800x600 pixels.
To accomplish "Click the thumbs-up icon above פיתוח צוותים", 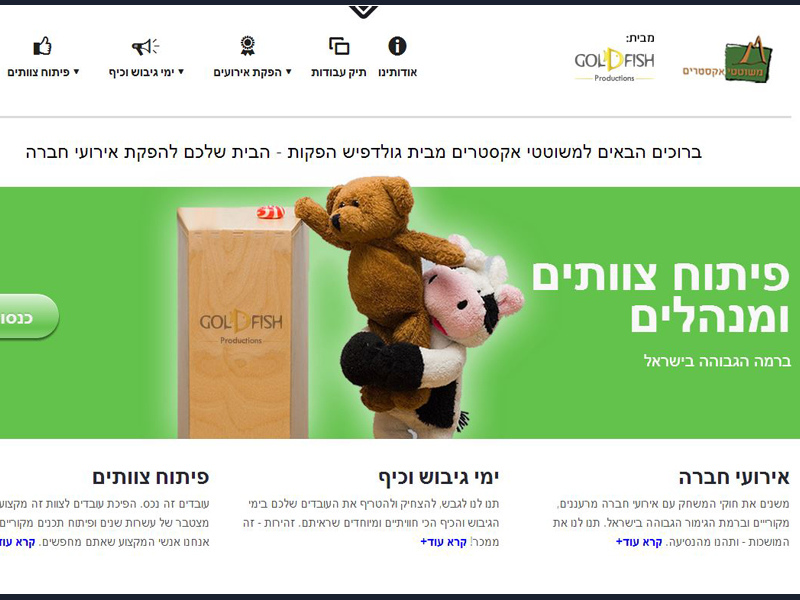I will [42, 46].
